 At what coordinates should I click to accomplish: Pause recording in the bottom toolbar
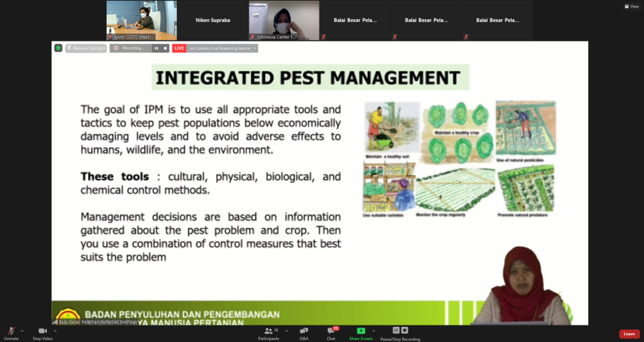[x=396, y=330]
